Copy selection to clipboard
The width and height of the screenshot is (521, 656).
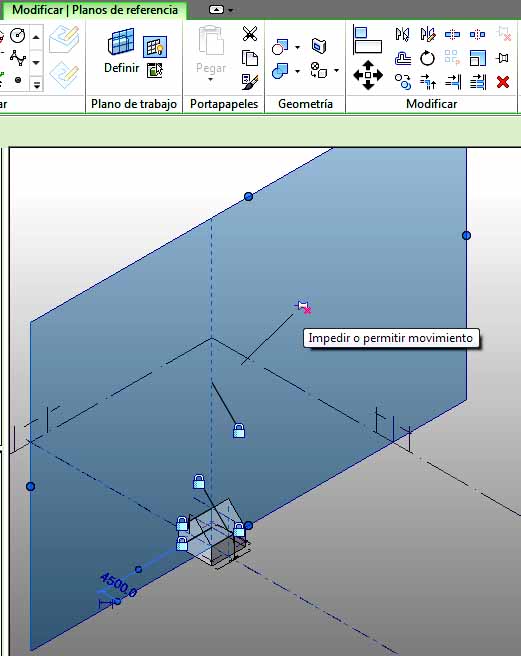[250, 58]
